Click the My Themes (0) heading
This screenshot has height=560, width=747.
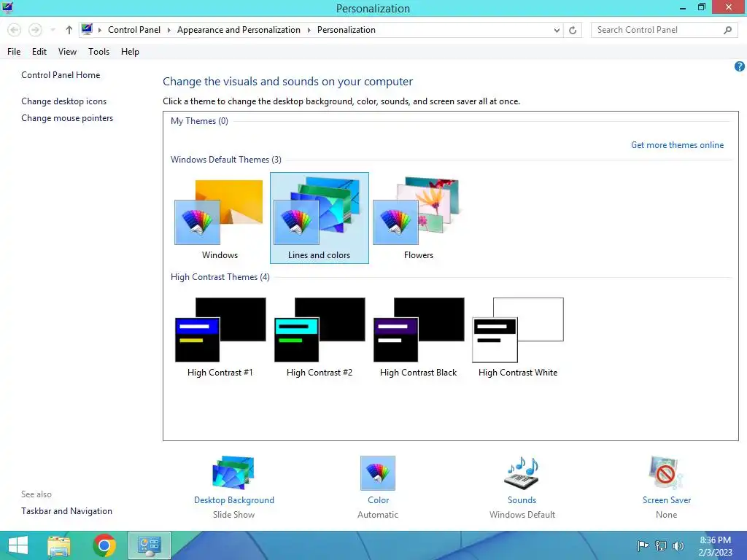(199, 121)
